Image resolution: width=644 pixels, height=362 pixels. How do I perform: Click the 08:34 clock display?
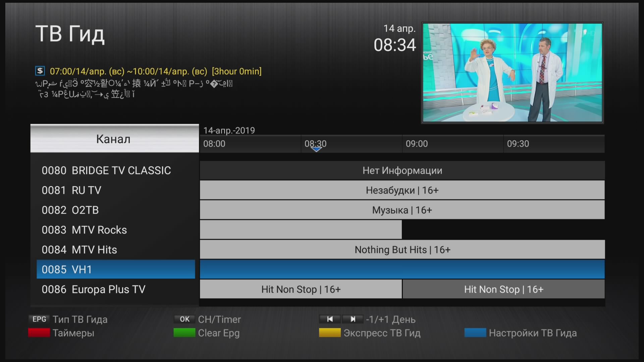coord(395,45)
